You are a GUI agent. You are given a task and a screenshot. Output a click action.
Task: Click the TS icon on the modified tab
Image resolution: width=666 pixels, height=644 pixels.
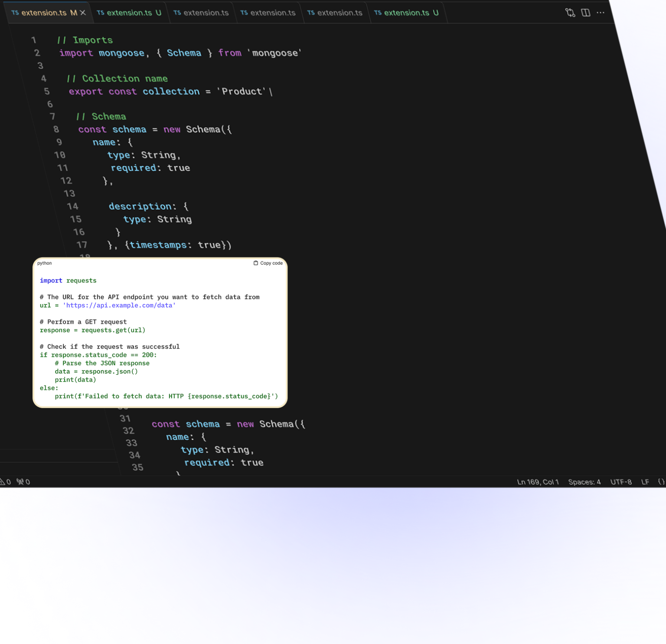(15, 13)
